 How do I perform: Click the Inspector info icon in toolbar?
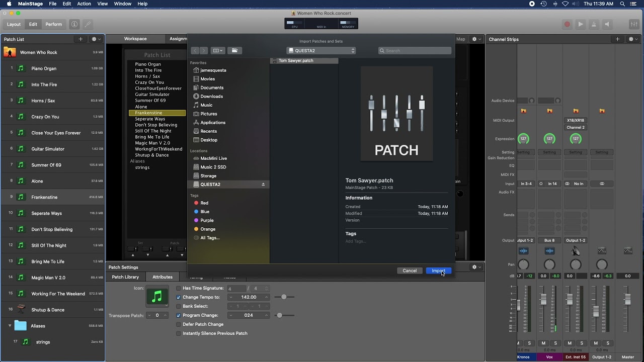74,24
